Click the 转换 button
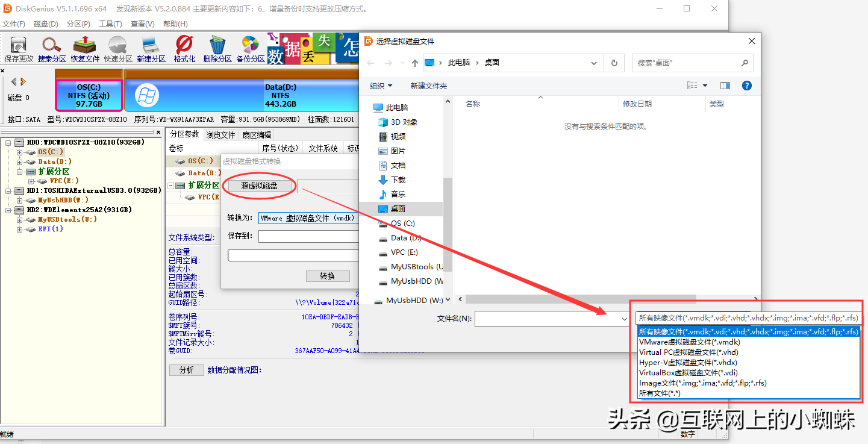The image size is (868, 444). [328, 276]
